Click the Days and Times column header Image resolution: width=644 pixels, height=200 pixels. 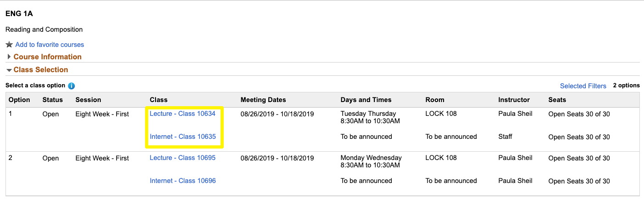366,100
